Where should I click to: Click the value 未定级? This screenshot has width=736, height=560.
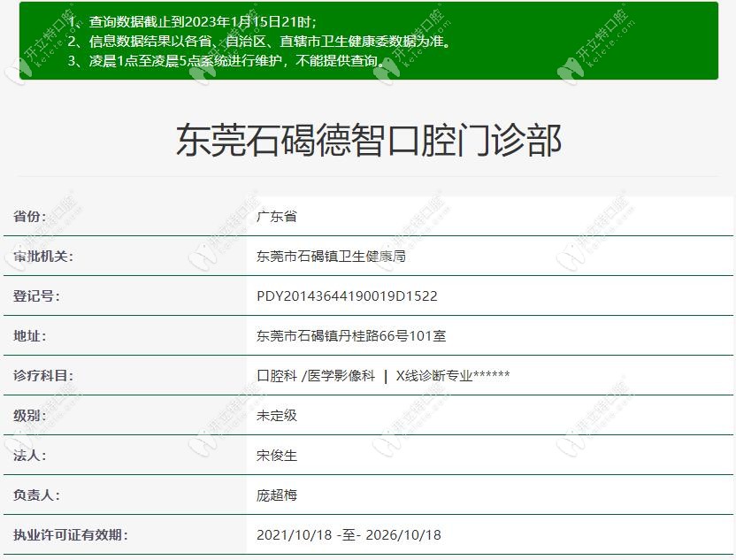(x=277, y=416)
